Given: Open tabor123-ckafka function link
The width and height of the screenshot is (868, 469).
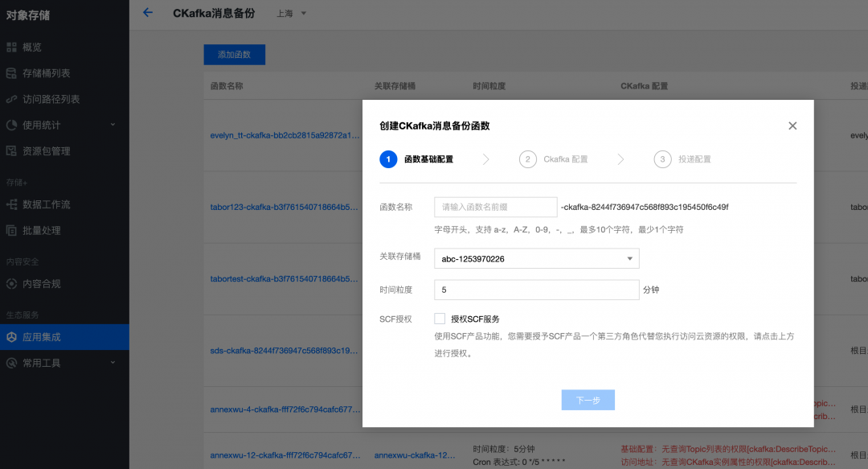Looking at the screenshot, I should point(284,207).
